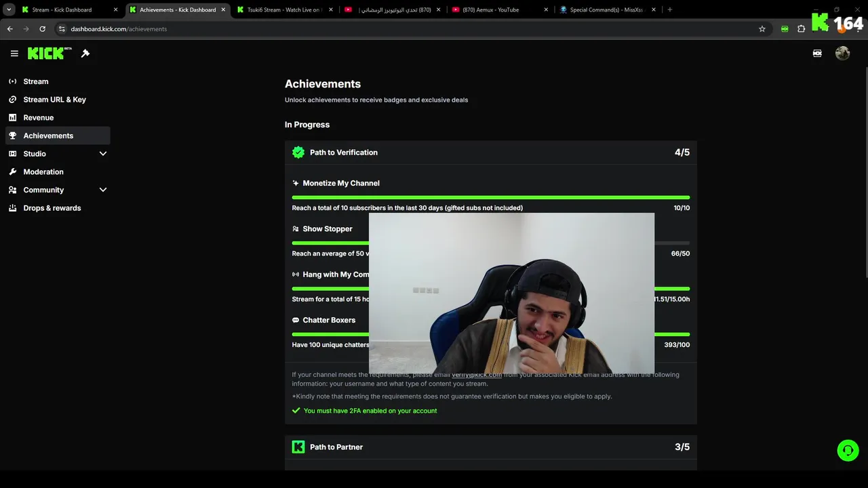
Task: Click the green extension icon in toolbar
Action: coord(785,29)
